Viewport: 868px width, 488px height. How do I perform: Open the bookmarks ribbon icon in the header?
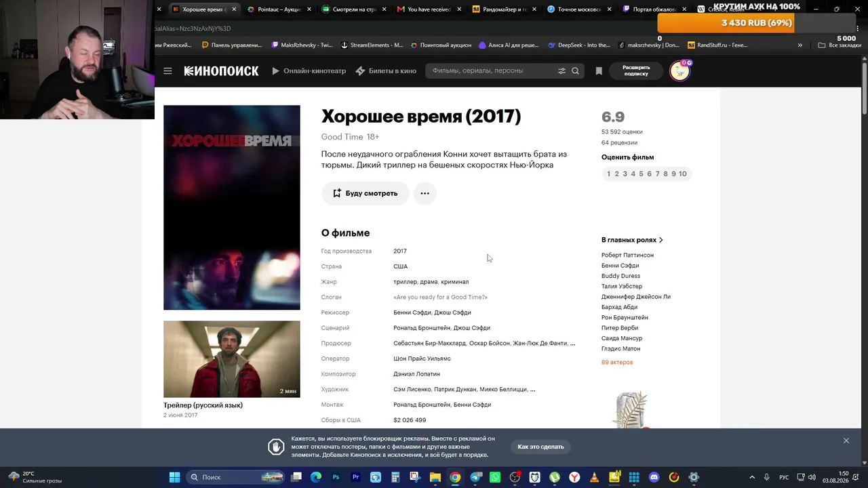[x=599, y=71]
